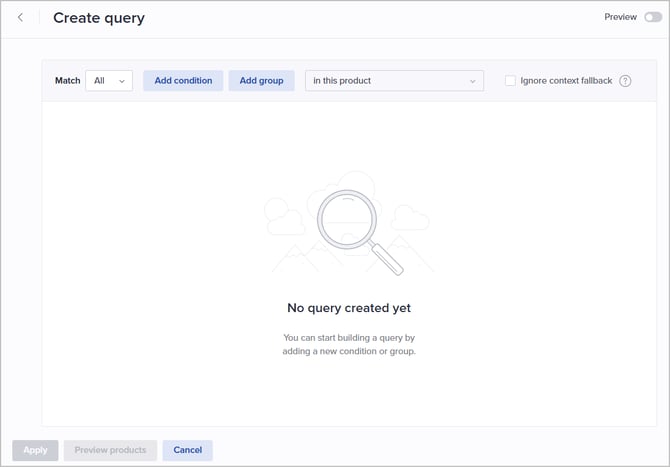Open the Match All dropdown
This screenshot has width=670, height=467.
tap(109, 81)
